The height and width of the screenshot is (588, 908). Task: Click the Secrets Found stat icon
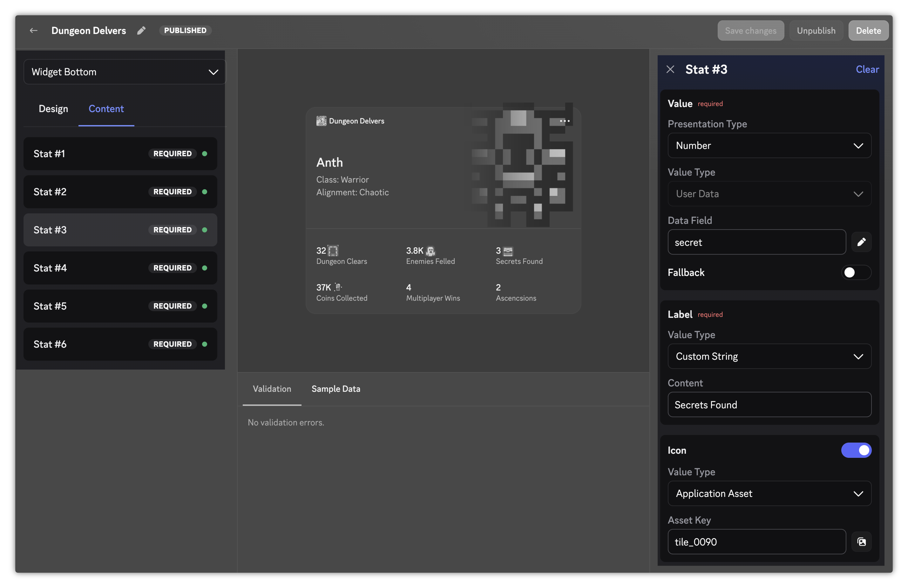(508, 251)
